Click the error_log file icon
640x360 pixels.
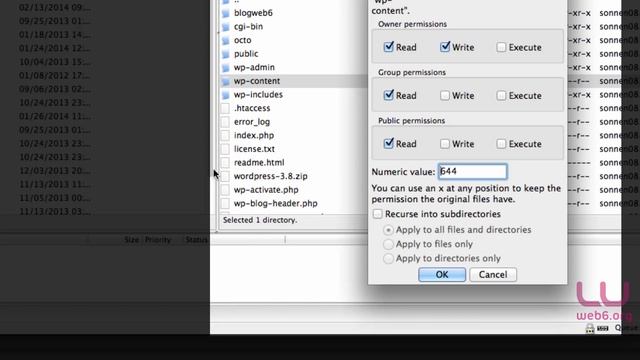tap(225, 122)
